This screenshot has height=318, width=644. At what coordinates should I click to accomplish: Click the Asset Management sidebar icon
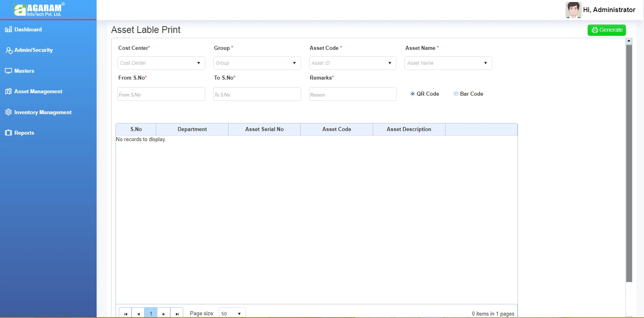pos(8,91)
